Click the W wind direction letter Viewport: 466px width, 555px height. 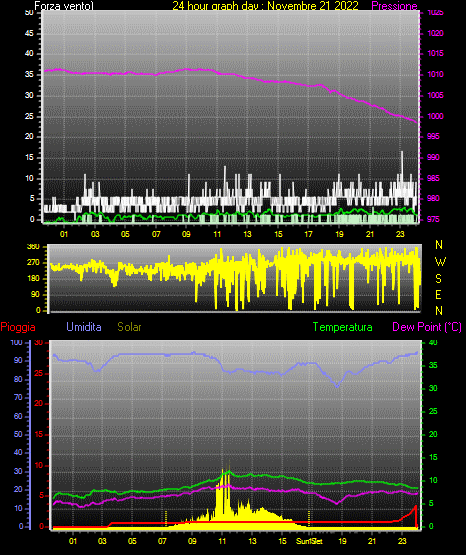point(440,262)
